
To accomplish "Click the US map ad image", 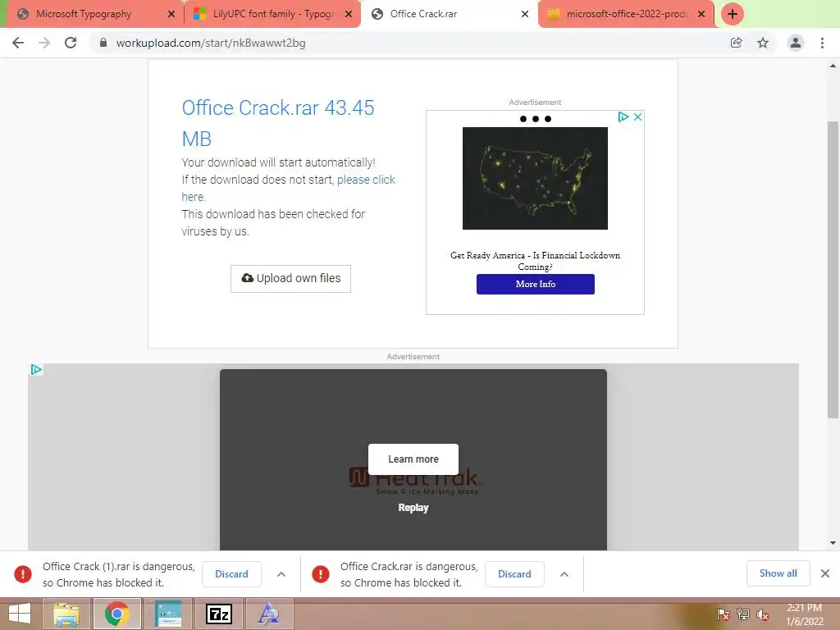I will (x=535, y=178).
